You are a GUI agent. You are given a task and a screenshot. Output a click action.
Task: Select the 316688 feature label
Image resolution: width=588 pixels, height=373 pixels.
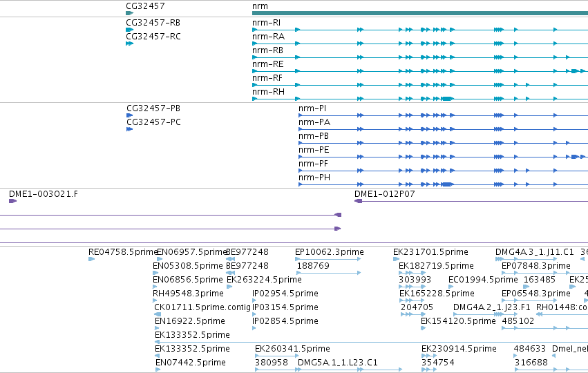(531, 363)
